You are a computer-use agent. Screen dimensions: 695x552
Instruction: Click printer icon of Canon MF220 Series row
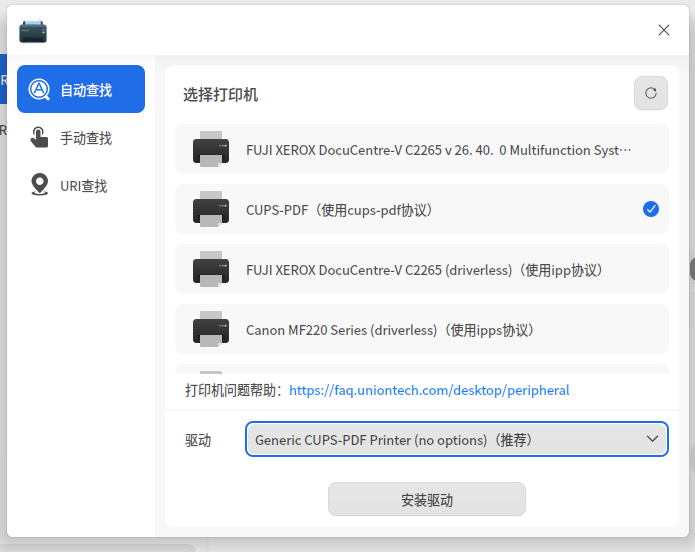[x=211, y=329]
